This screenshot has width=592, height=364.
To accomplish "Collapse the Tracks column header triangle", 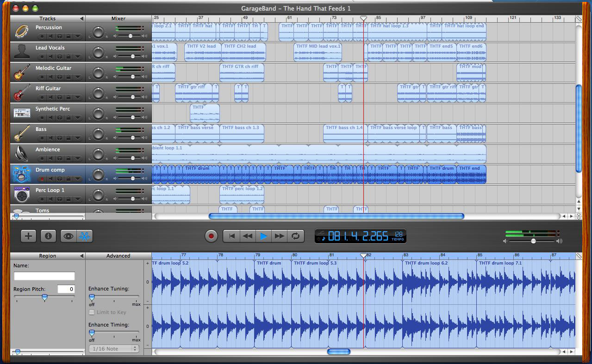I will (82, 19).
